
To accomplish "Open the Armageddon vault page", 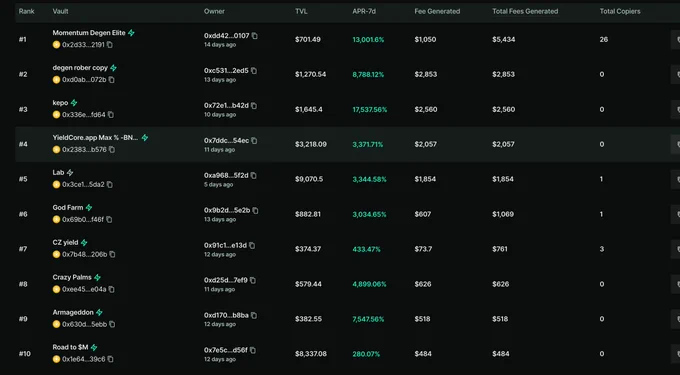I will [73, 312].
